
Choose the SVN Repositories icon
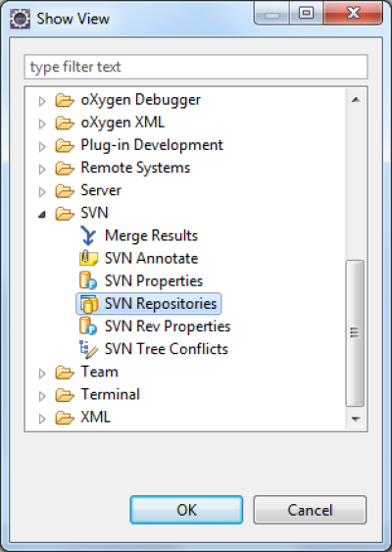(x=88, y=304)
